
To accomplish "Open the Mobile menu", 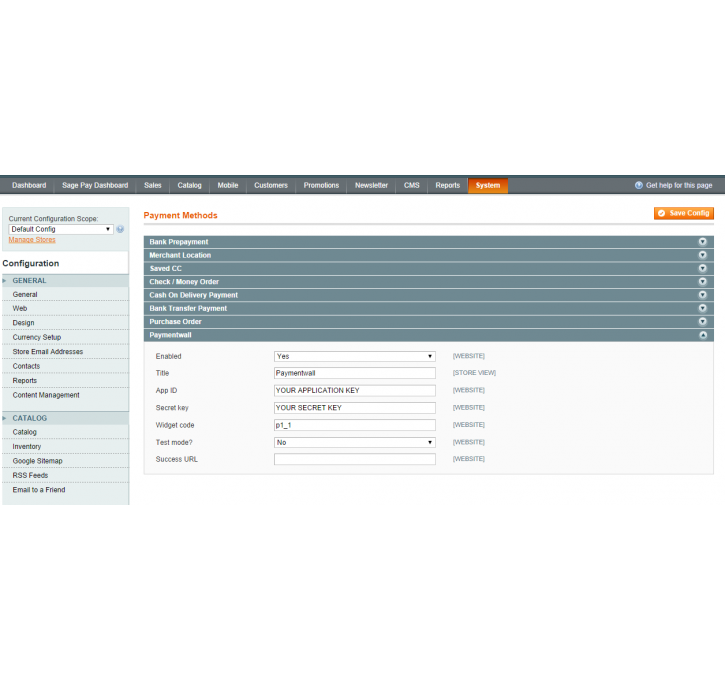I will click(x=228, y=185).
